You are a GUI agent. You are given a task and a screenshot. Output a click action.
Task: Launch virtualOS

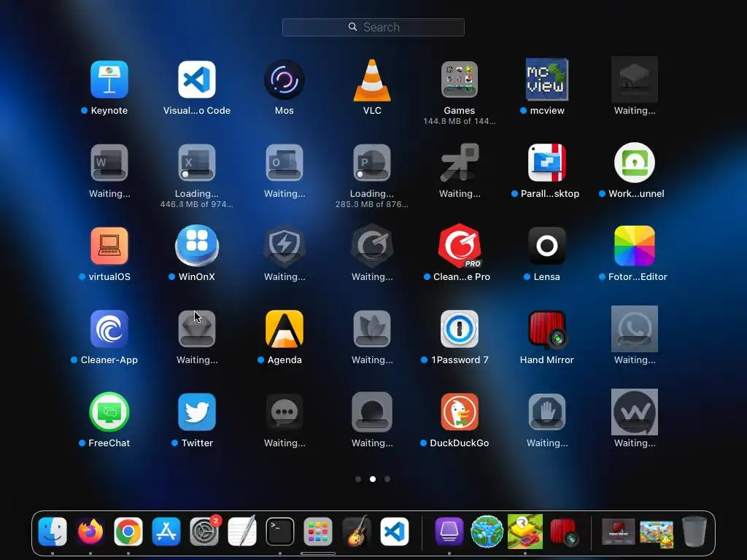pos(109,246)
